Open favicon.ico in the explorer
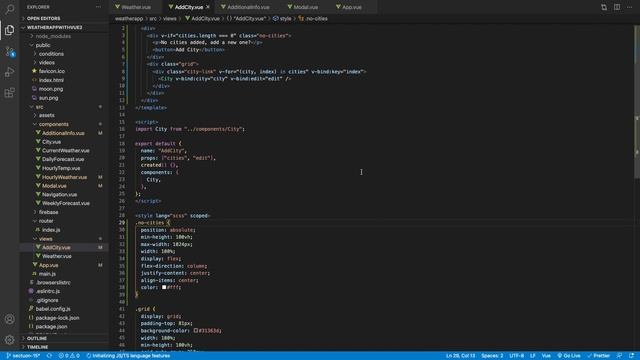Viewport: 640px width, 360px height. point(51,71)
